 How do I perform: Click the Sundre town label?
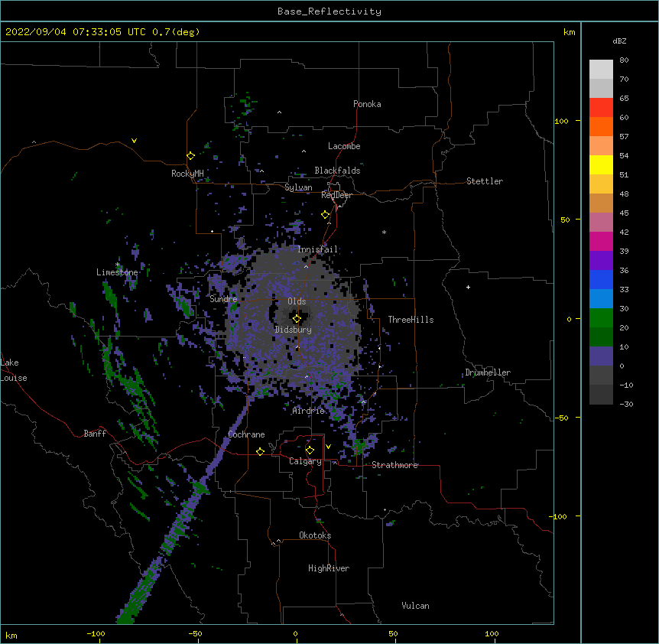(x=223, y=299)
